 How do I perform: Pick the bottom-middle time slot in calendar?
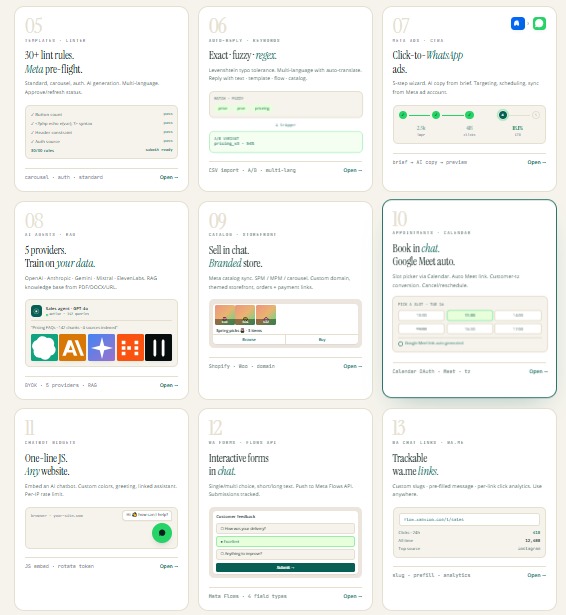(470, 329)
